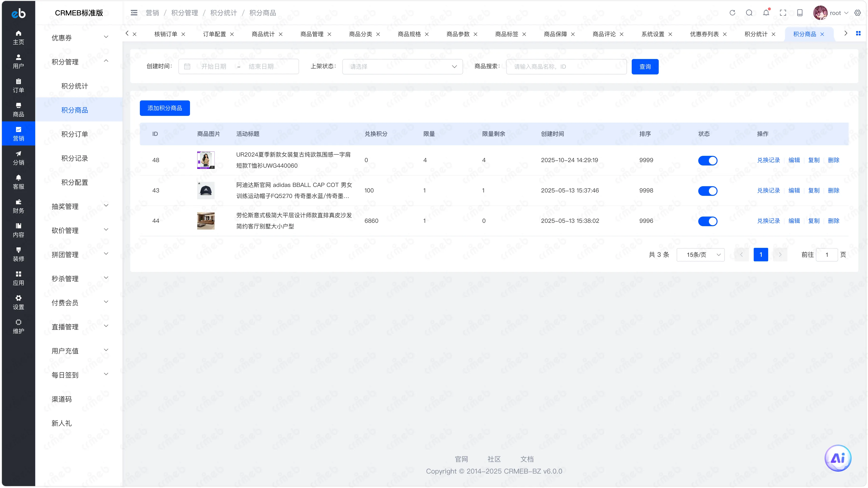
Task: Open the notification bell
Action: (x=766, y=13)
